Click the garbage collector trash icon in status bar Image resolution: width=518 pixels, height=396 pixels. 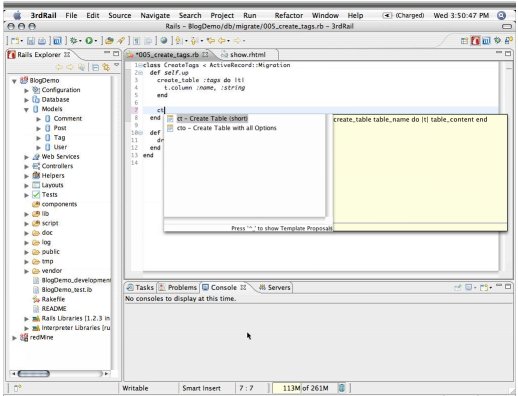point(342,388)
